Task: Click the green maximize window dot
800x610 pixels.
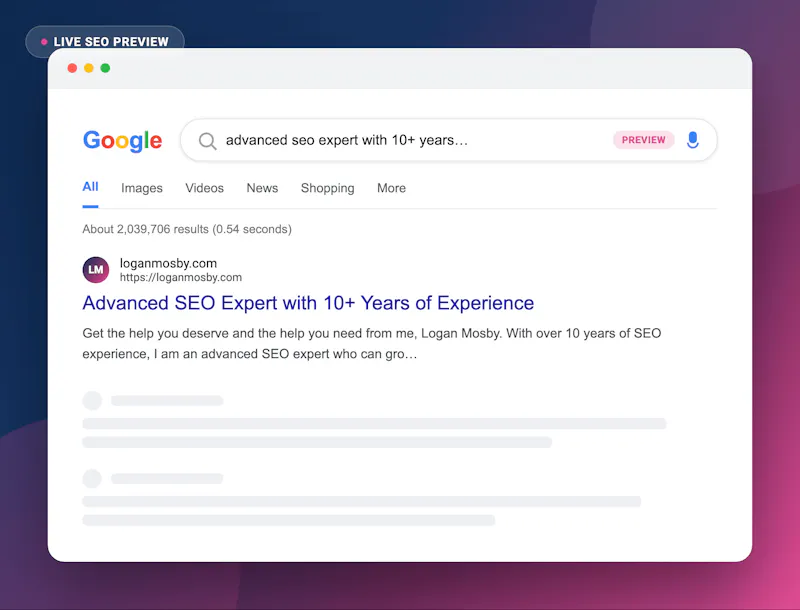Action: point(105,68)
